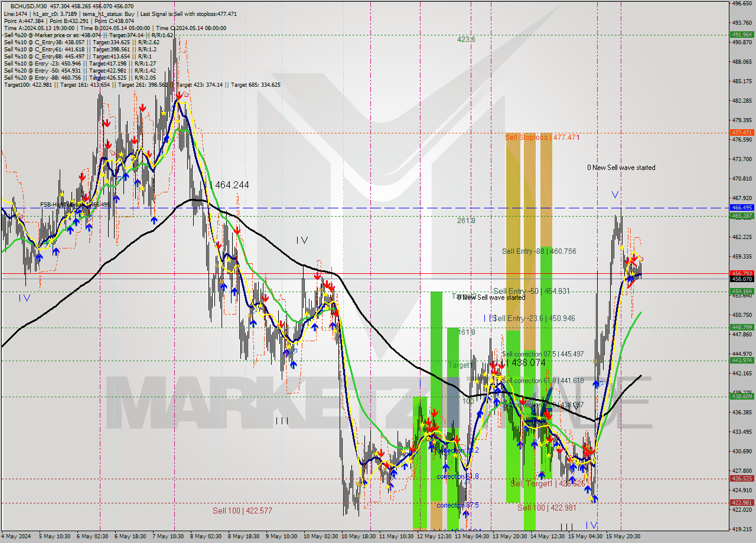Image resolution: width=756 pixels, height=543 pixels.
Task: Click the green 454.164 price tag
Action: pyautogui.click(x=742, y=292)
